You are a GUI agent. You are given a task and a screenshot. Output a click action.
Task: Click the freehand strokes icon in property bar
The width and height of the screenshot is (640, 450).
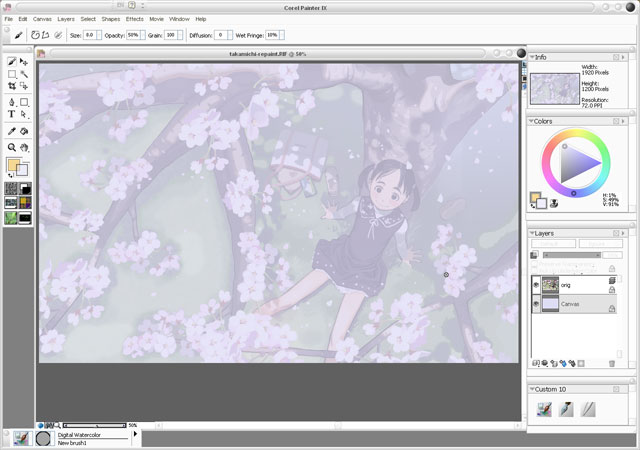coord(35,36)
